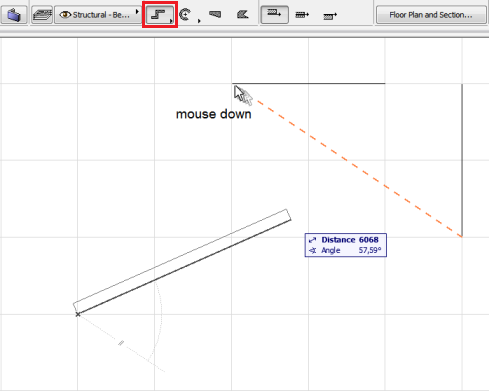Open the Structural - Be... layer dropdown

[98, 15]
